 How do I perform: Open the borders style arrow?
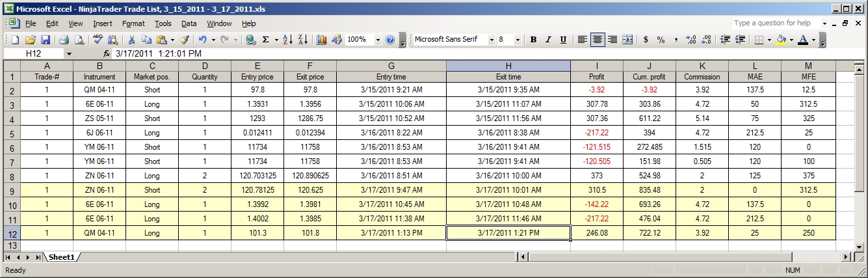769,40
